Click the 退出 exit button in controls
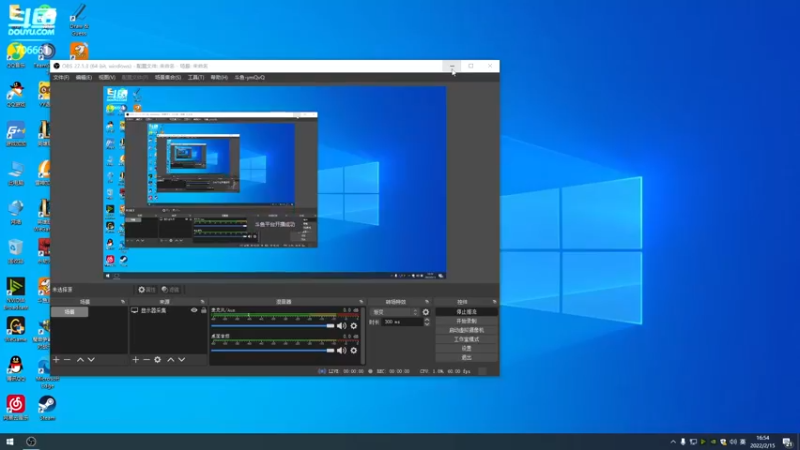This screenshot has height=450, width=800. (466, 358)
